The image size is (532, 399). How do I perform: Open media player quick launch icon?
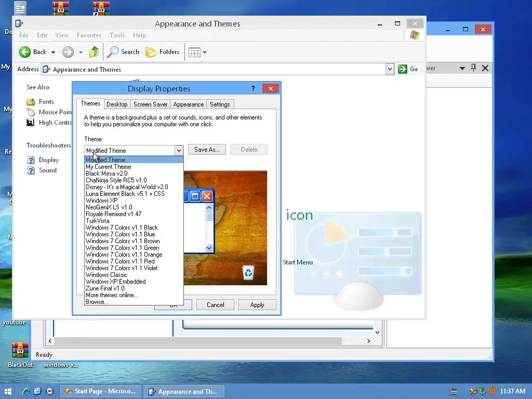click(x=50, y=391)
